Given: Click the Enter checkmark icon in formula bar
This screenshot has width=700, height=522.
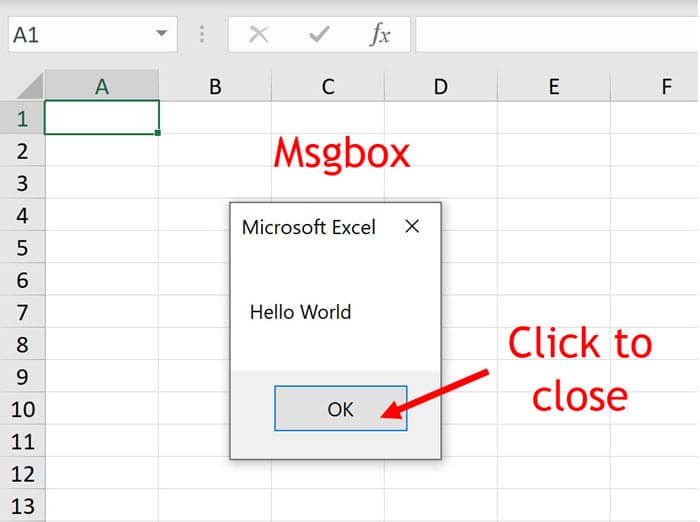Looking at the screenshot, I should tap(319, 34).
